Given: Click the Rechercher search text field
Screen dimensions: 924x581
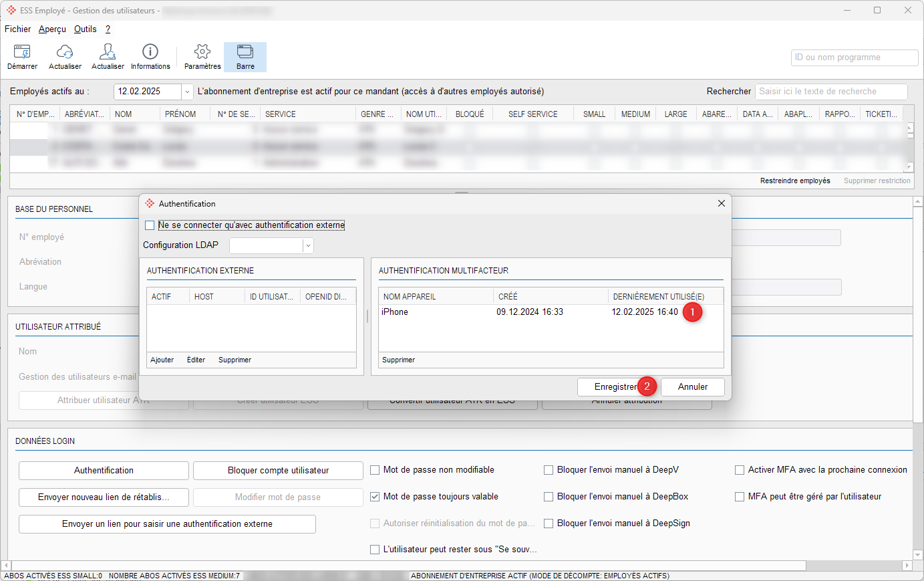Looking at the screenshot, I should (830, 92).
